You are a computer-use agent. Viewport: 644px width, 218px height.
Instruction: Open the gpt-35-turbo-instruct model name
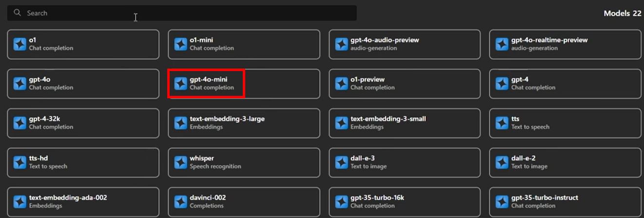point(545,198)
